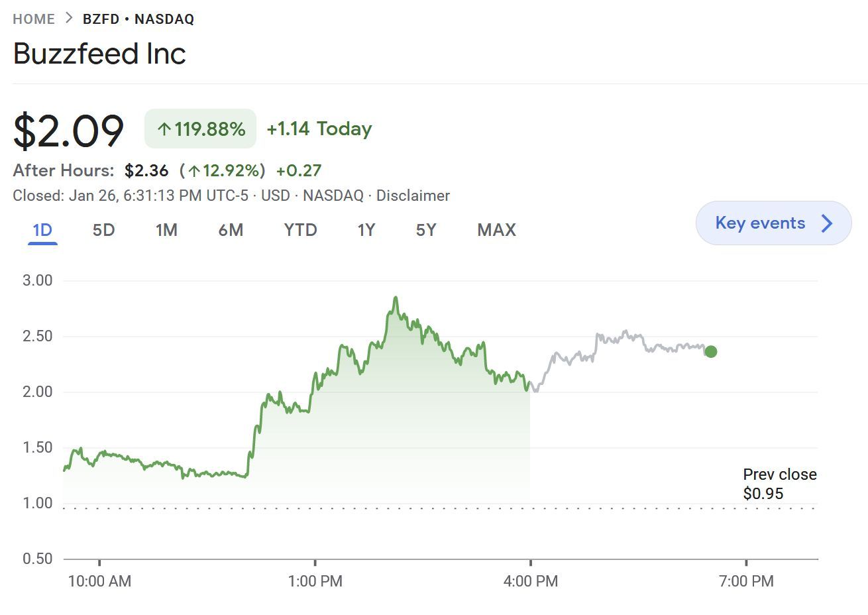Show the 6M chart range
This screenshot has height=615, width=868.
coord(231,230)
